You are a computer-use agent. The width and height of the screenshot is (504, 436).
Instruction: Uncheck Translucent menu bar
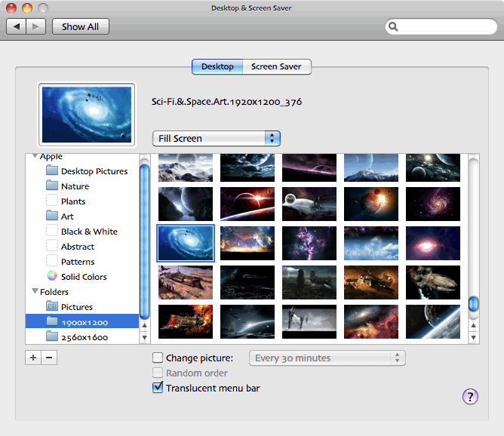tap(158, 388)
